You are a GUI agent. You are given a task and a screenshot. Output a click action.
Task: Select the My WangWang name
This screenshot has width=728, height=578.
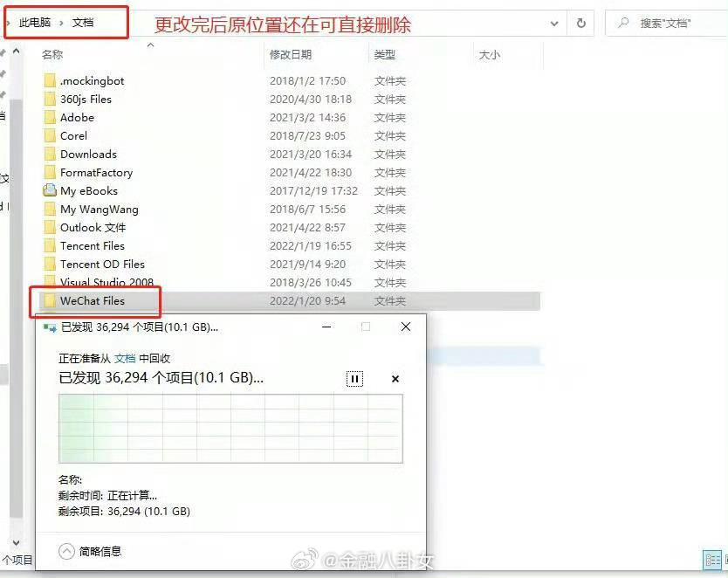click(100, 210)
